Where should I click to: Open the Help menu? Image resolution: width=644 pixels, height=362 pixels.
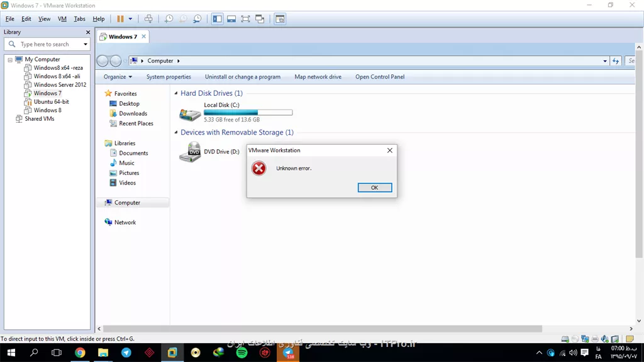click(99, 19)
